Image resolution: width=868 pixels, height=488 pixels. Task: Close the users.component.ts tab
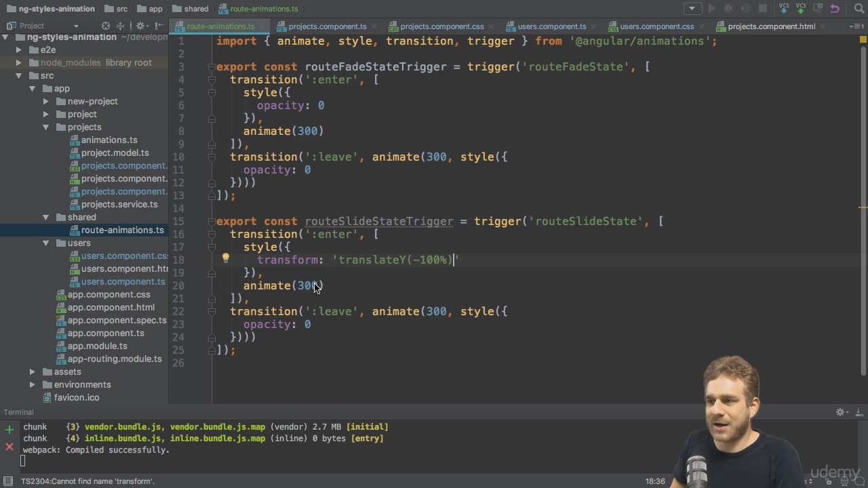click(595, 26)
